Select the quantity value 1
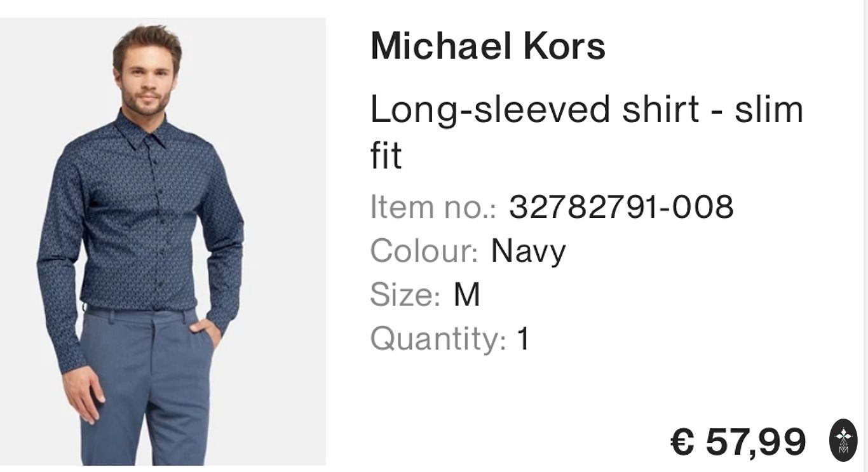The height and width of the screenshot is (472, 868). (x=523, y=339)
